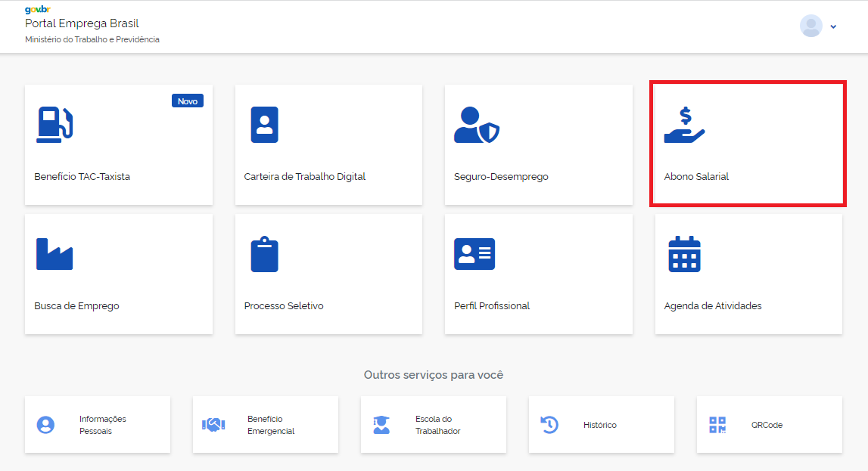Image resolution: width=868 pixels, height=471 pixels.
Task: Open the Busca de Emprego label
Action: pos(76,306)
